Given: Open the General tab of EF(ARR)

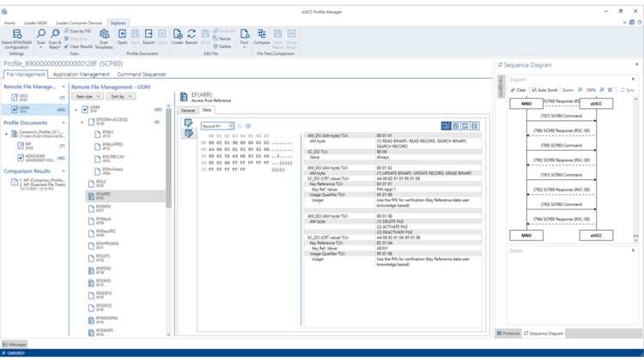Looking at the screenshot, I should tap(188, 111).
